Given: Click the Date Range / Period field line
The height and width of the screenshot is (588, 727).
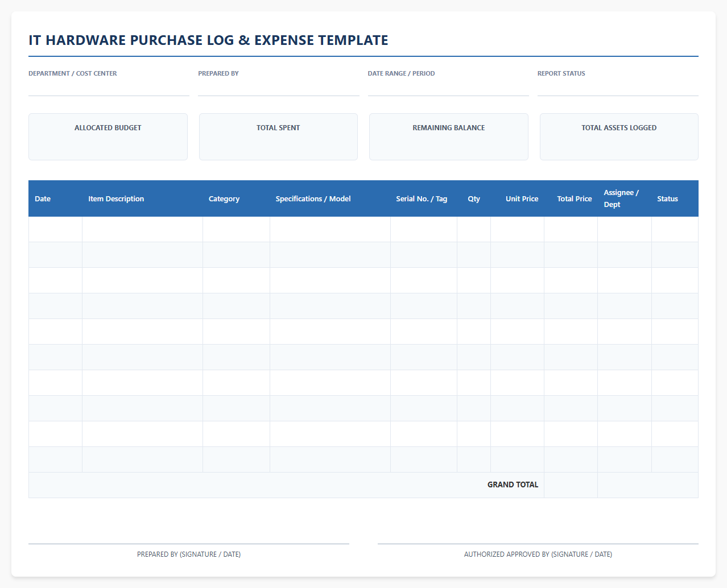Looking at the screenshot, I should pos(448,88).
